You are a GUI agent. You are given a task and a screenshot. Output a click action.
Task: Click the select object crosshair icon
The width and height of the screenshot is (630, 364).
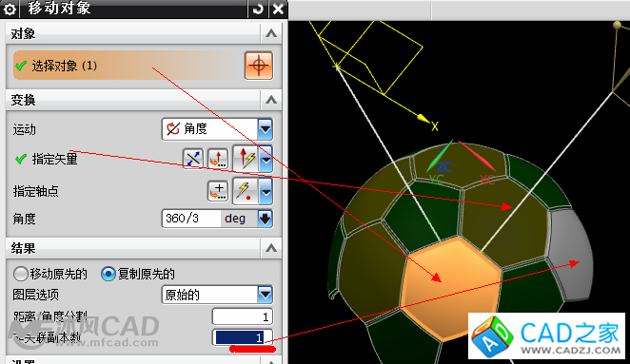coord(259,65)
